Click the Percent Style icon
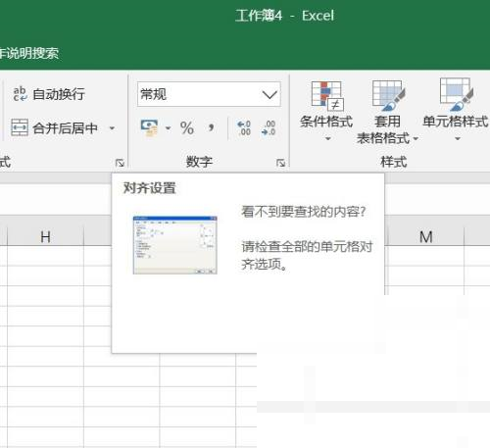The image size is (490, 448). tap(187, 127)
